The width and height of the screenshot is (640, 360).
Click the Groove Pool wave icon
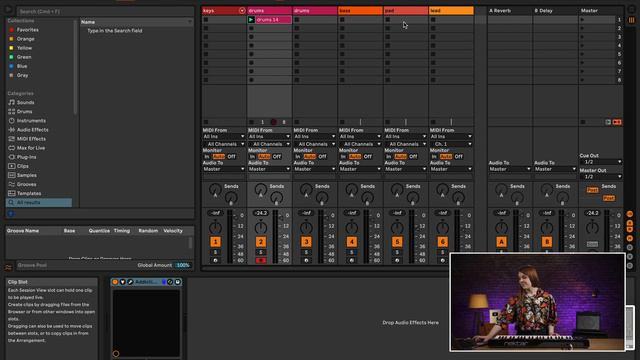pyautogui.click(x=9, y=267)
